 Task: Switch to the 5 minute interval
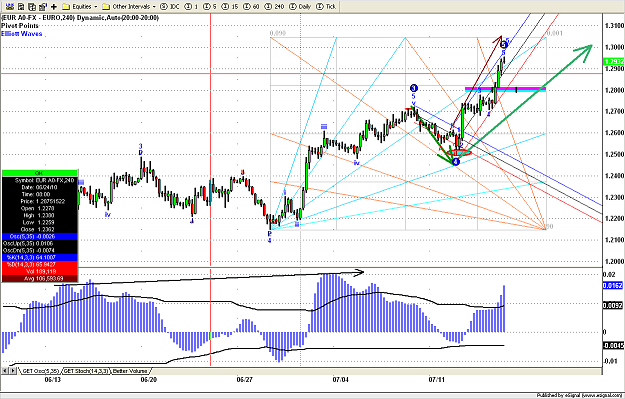point(210,6)
